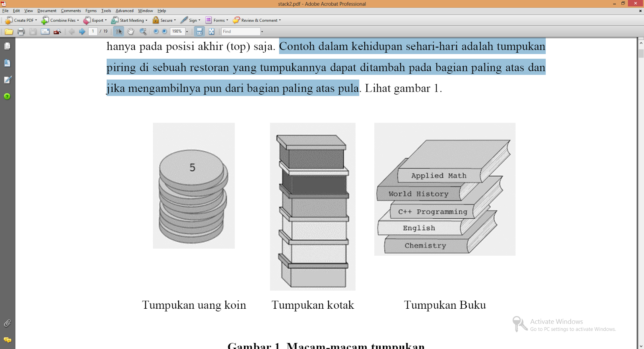Open the Start Meeting dropdown
The height and width of the screenshot is (349, 644).
tap(130, 20)
